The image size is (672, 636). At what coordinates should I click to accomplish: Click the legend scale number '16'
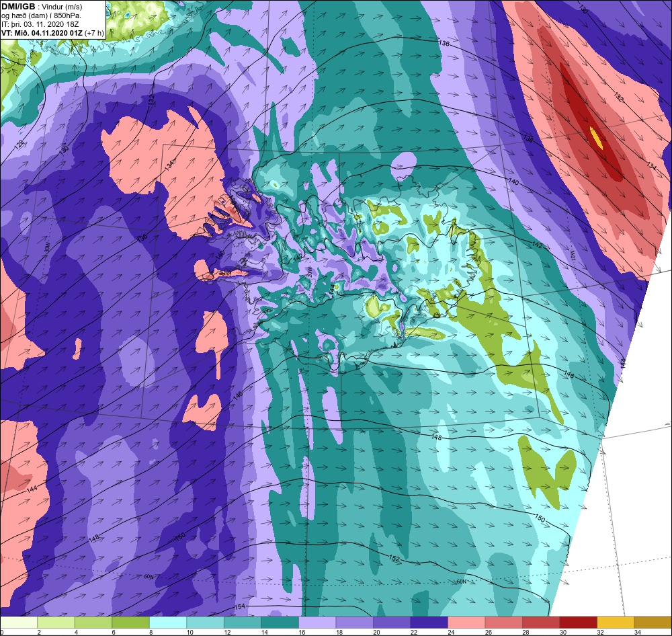click(302, 632)
